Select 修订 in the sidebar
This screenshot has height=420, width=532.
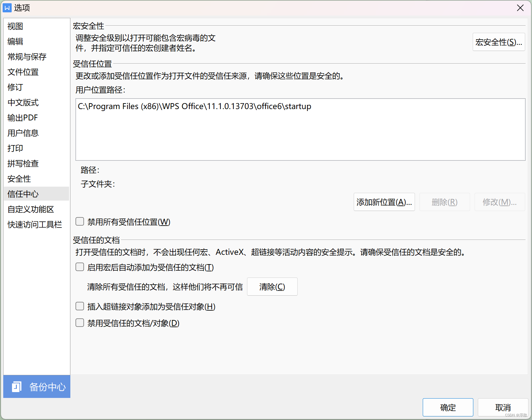point(36,87)
